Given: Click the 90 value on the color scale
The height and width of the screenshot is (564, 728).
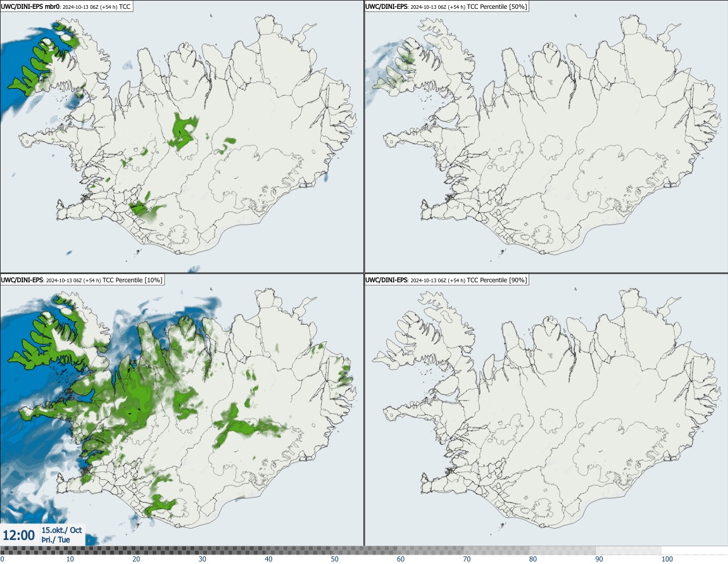Looking at the screenshot, I should tap(599, 559).
